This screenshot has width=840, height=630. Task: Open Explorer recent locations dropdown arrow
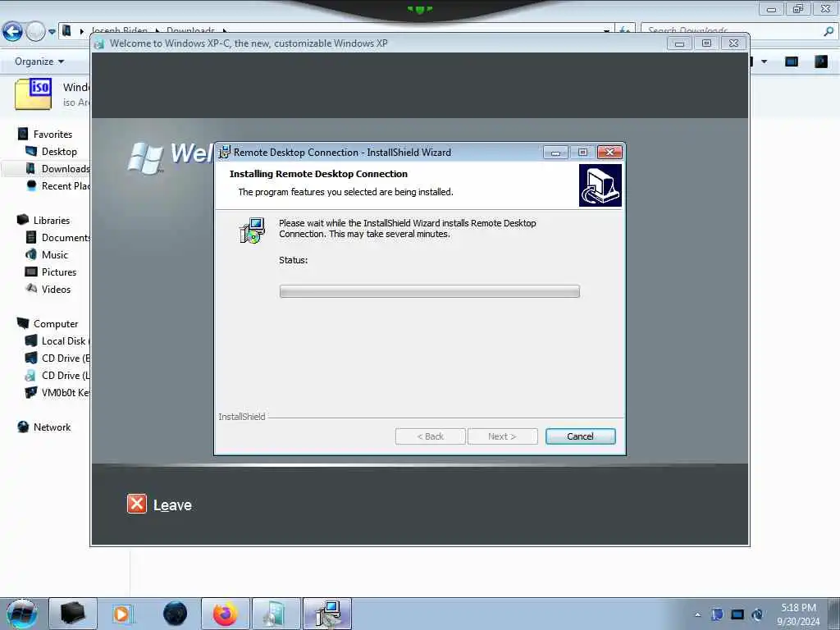(52, 32)
